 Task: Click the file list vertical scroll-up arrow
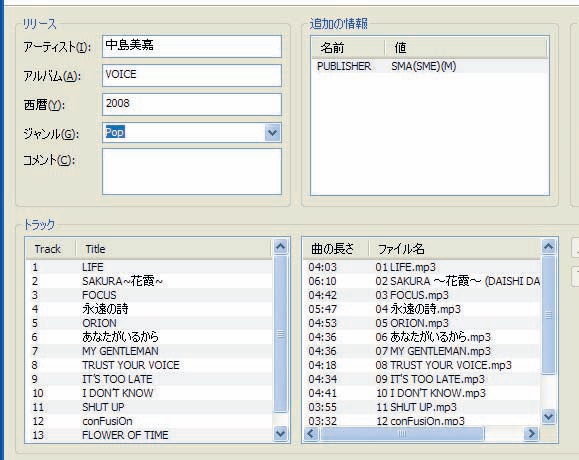pyautogui.click(x=548, y=247)
